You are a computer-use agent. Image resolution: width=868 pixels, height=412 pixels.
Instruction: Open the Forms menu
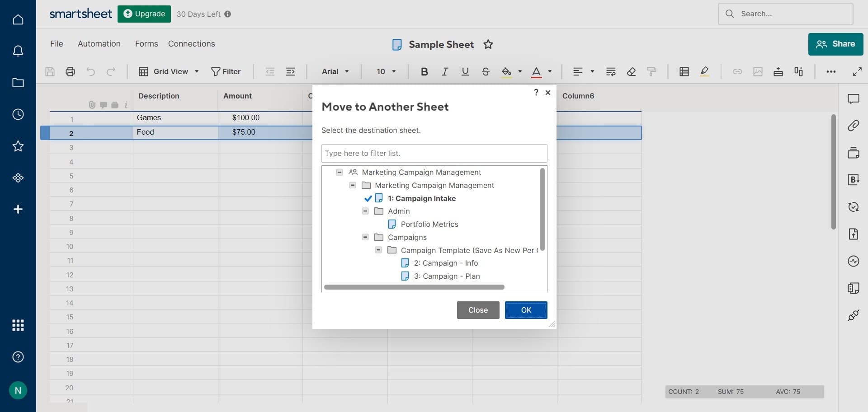[x=146, y=44]
